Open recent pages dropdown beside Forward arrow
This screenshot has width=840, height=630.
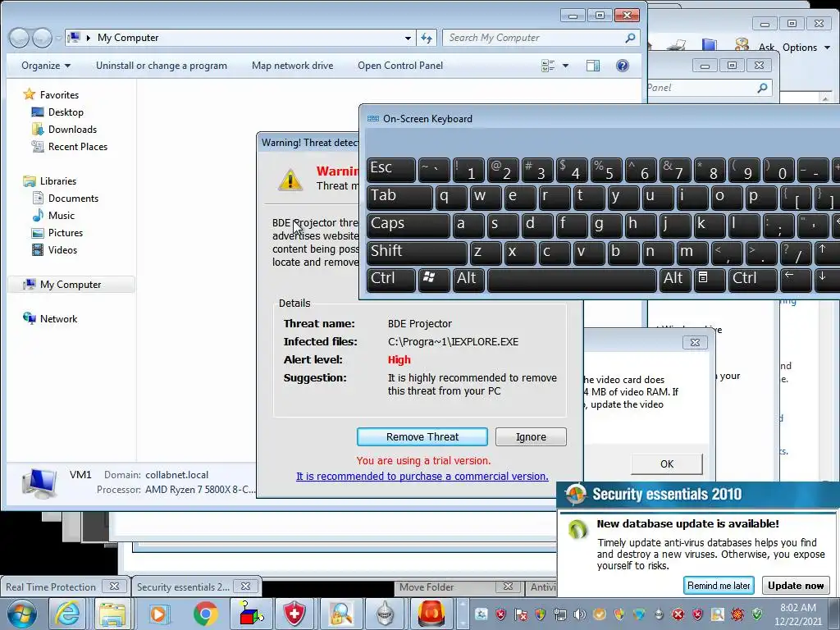click(x=58, y=39)
